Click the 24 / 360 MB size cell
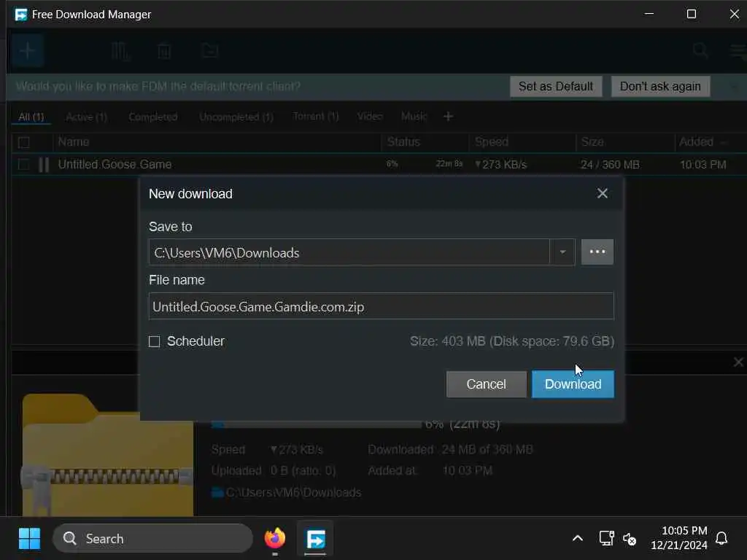This screenshot has height=560, width=747. click(610, 165)
